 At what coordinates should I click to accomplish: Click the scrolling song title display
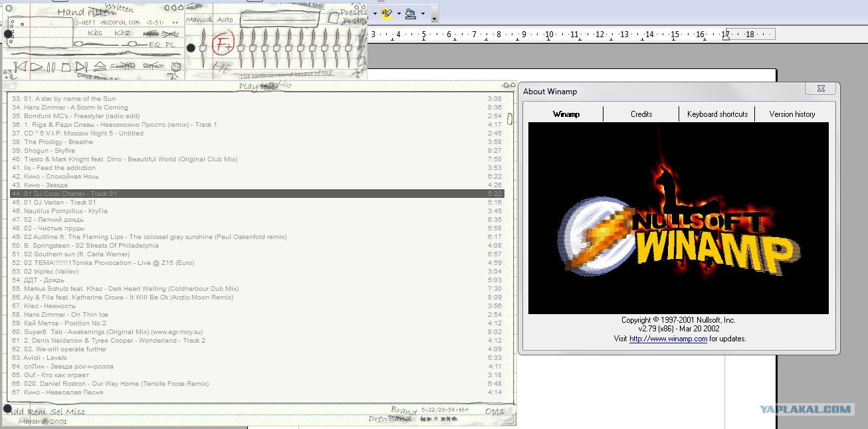(x=126, y=23)
